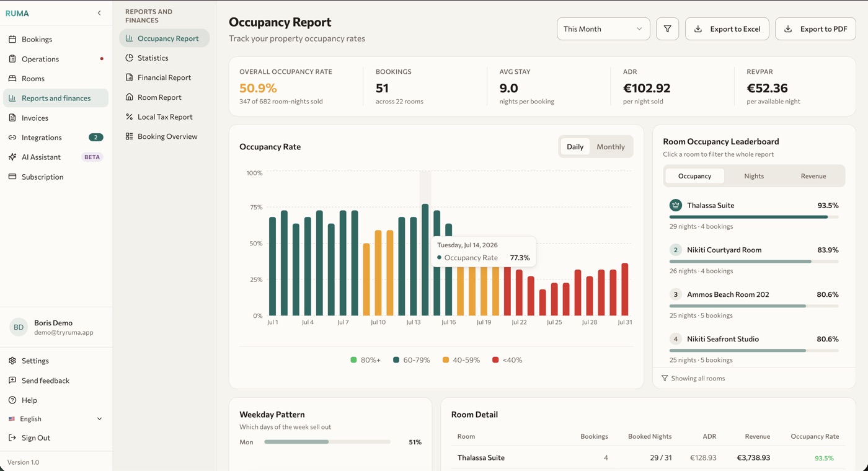Export the report to Excel
The image size is (868, 471).
pos(727,29)
